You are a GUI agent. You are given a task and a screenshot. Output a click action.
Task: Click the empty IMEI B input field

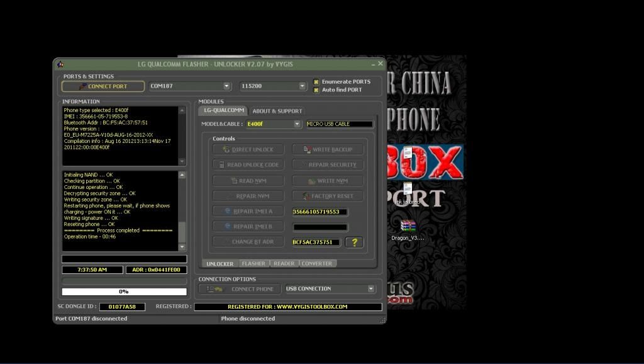coord(320,227)
